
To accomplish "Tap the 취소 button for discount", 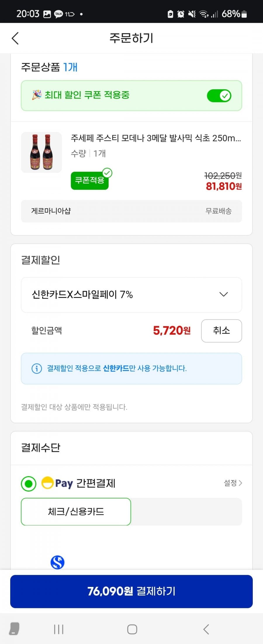I will [x=221, y=331].
